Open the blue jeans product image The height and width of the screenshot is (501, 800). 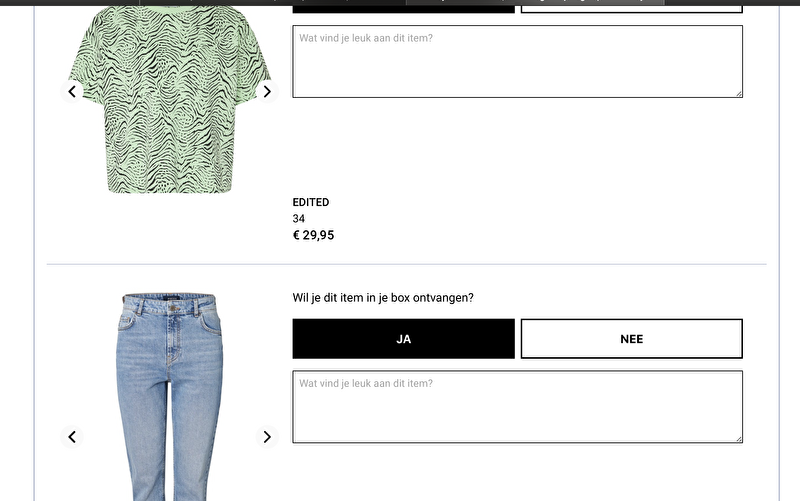coord(169,396)
